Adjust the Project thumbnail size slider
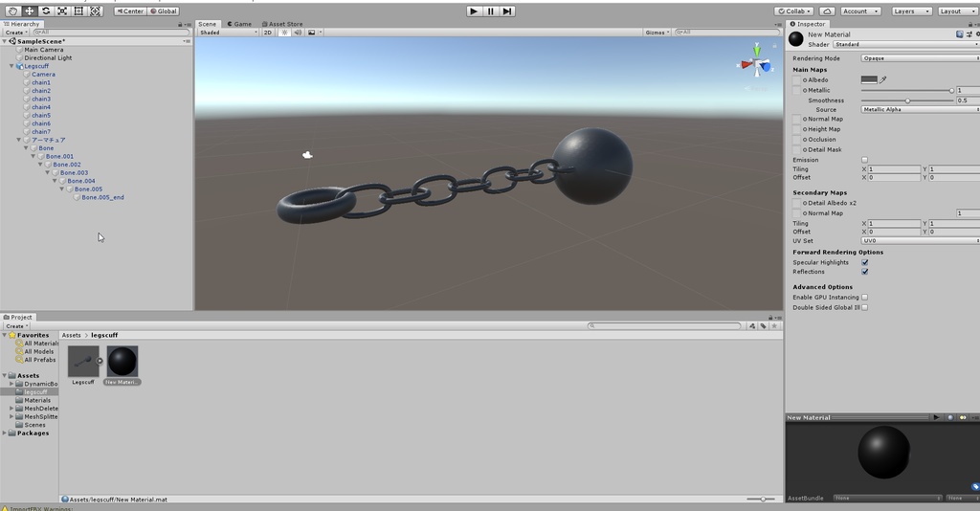The height and width of the screenshot is (511, 980). pos(761,500)
